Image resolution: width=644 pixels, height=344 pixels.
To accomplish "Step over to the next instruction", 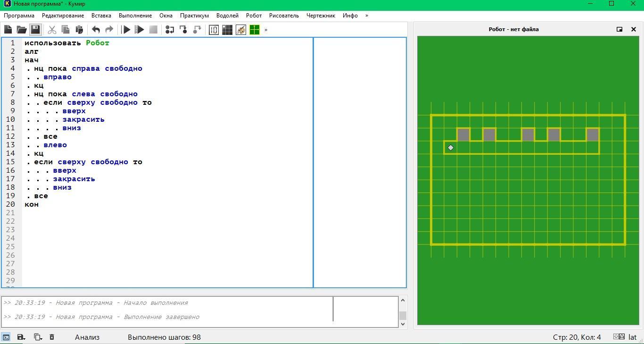I will 170,30.
